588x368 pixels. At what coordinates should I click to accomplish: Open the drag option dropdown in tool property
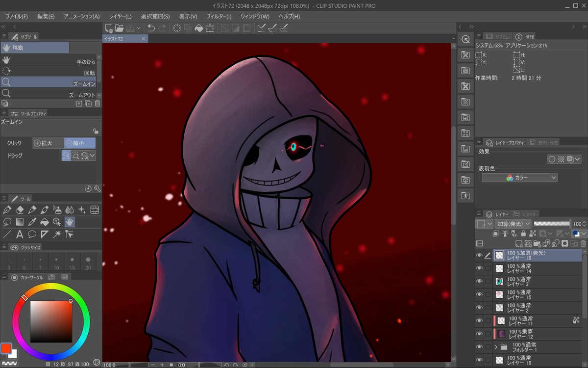coord(92,156)
